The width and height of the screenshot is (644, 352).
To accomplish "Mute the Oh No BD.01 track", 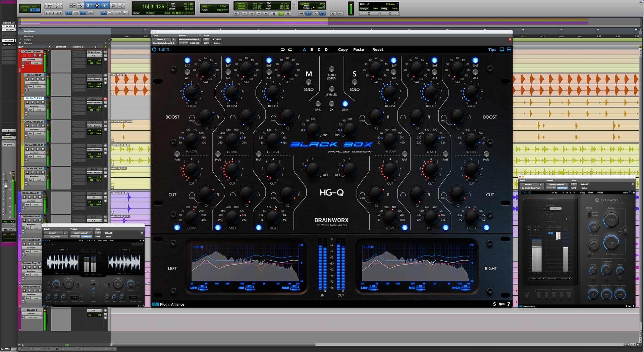I will tap(43, 79).
